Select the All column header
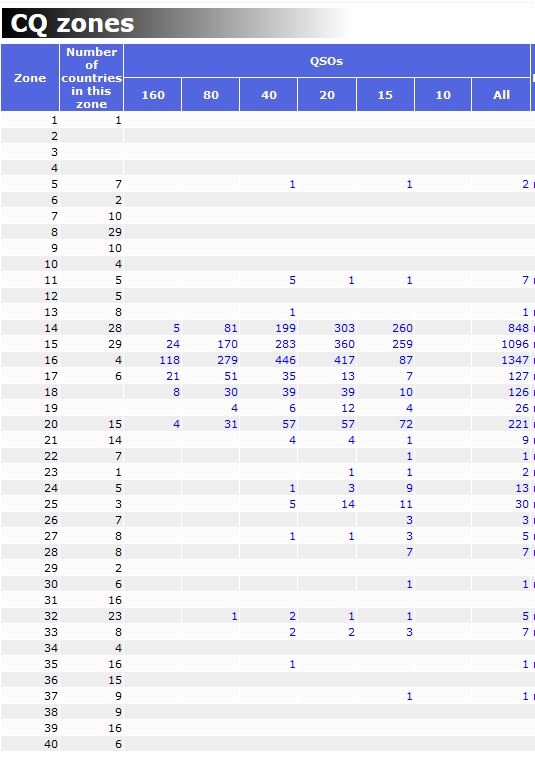This screenshot has width=535, height=764. [x=501, y=95]
